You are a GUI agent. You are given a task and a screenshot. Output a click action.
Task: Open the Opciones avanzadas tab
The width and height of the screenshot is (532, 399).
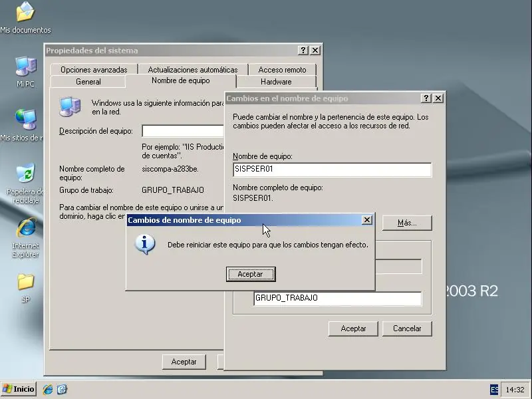[x=94, y=69]
